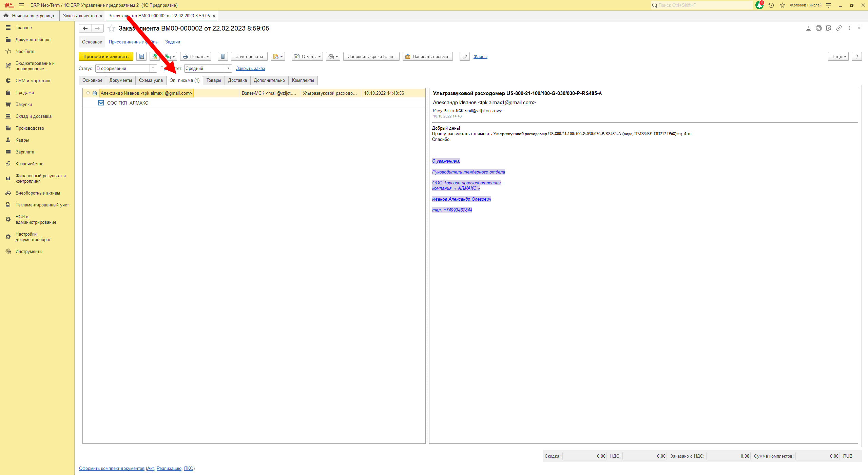Add the order to favorites with the star beside the title
This screenshot has height=475, width=868.
[x=111, y=29]
